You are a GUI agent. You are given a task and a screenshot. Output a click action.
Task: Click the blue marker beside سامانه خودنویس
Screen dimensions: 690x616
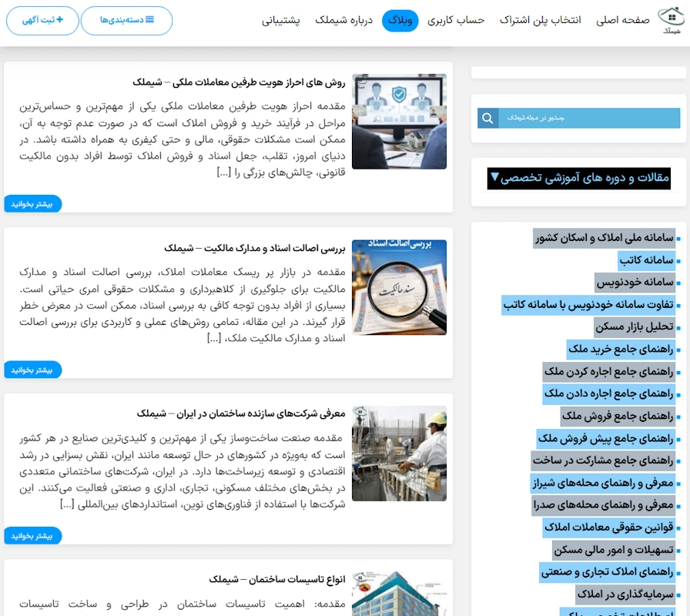pyautogui.click(x=678, y=282)
